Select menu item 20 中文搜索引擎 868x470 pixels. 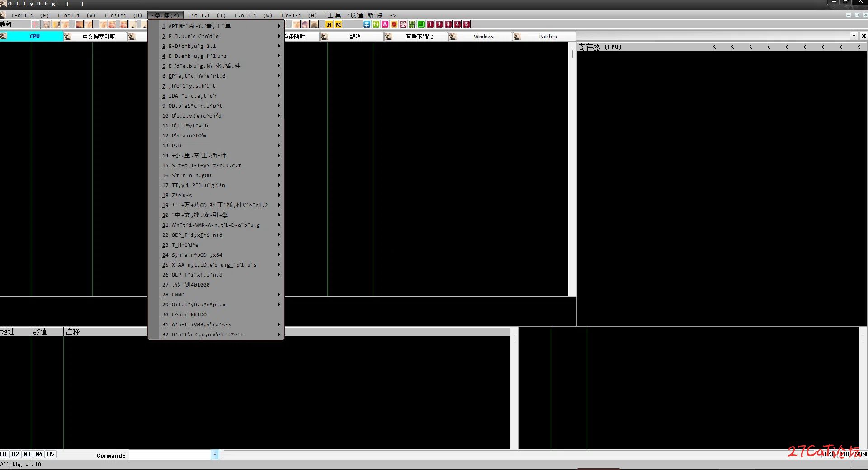(x=216, y=215)
